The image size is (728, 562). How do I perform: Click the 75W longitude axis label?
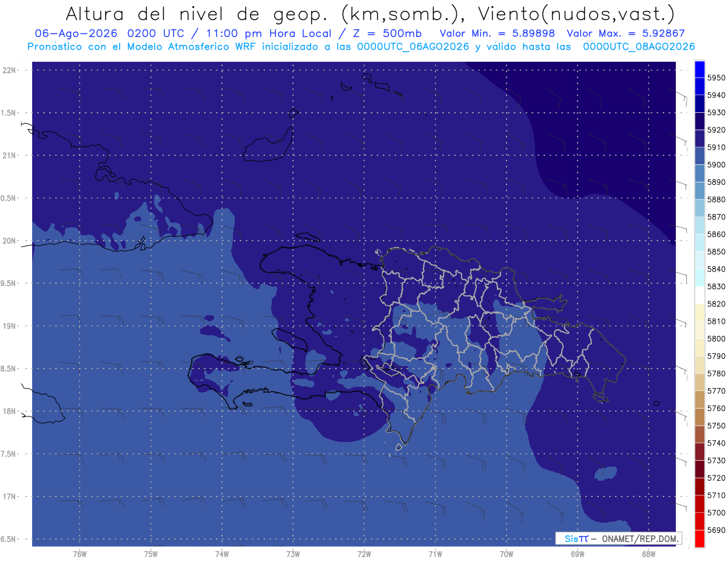coord(150,554)
